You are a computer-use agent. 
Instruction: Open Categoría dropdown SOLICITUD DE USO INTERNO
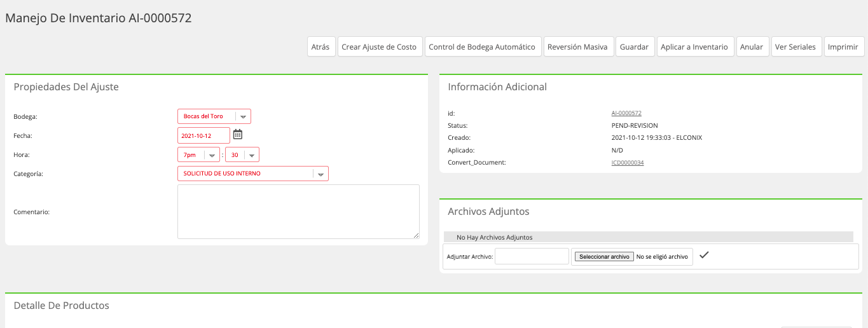tap(253, 174)
